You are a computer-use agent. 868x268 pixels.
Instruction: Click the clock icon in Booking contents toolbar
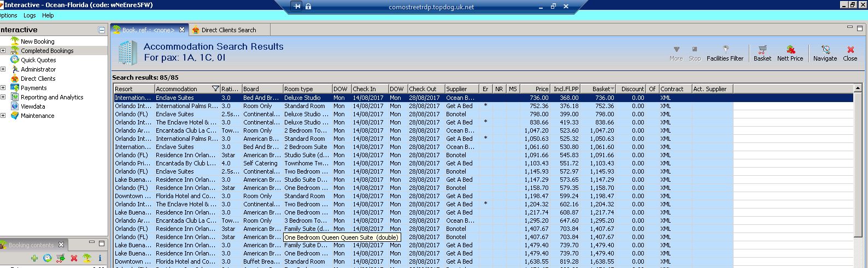pyautogui.click(x=48, y=258)
